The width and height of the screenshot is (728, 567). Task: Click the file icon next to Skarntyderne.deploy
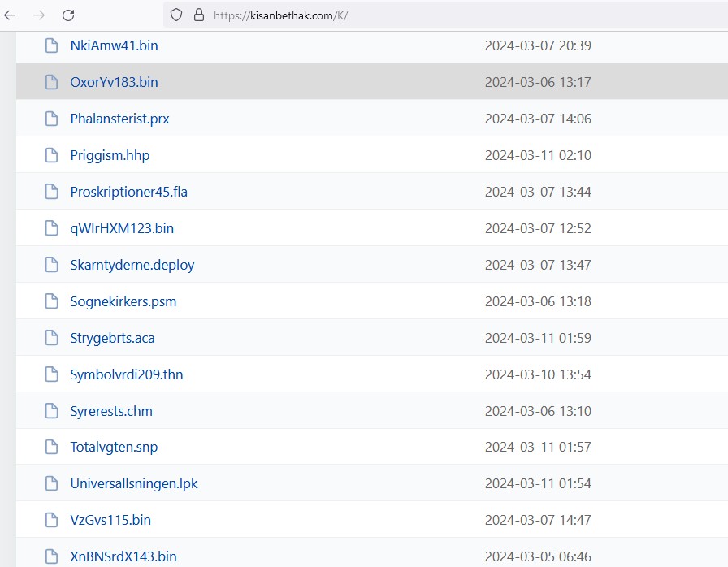click(x=51, y=265)
